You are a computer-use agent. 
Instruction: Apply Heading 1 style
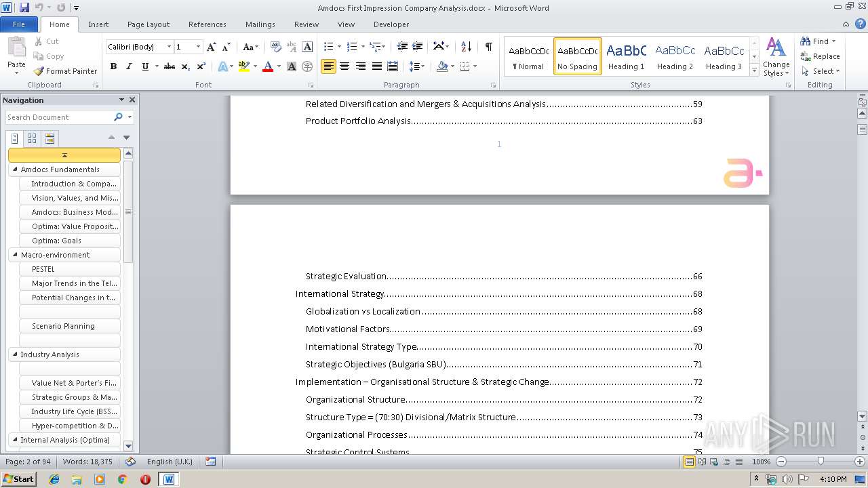click(626, 56)
